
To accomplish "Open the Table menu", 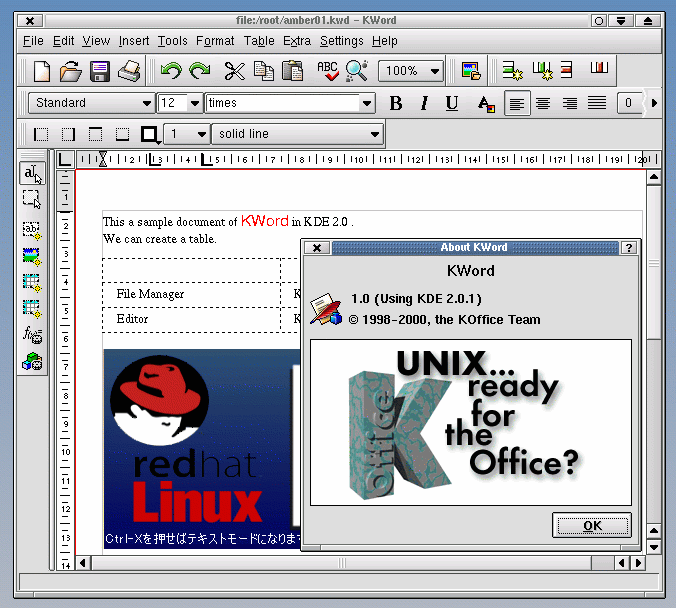I will click(259, 41).
